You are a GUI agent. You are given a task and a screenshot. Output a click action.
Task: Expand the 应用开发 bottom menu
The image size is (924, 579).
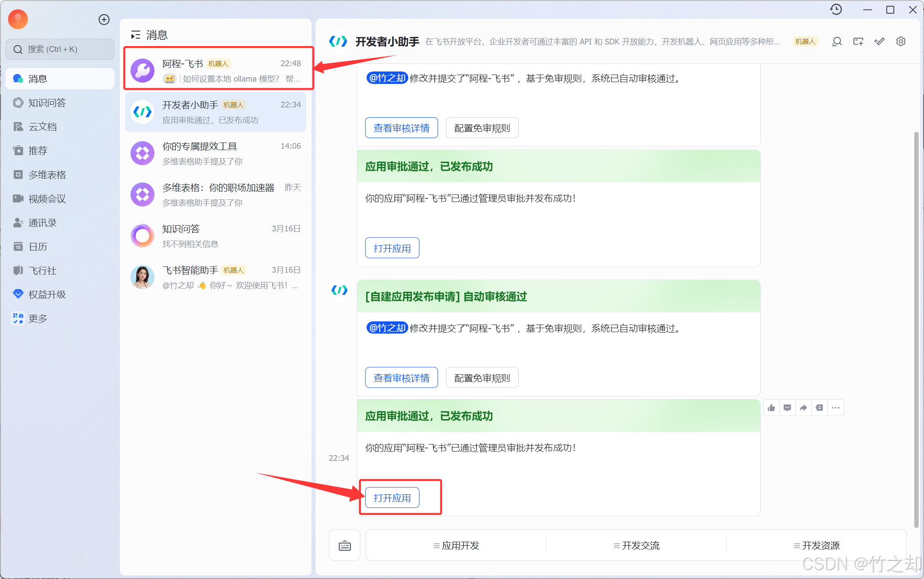click(x=456, y=546)
